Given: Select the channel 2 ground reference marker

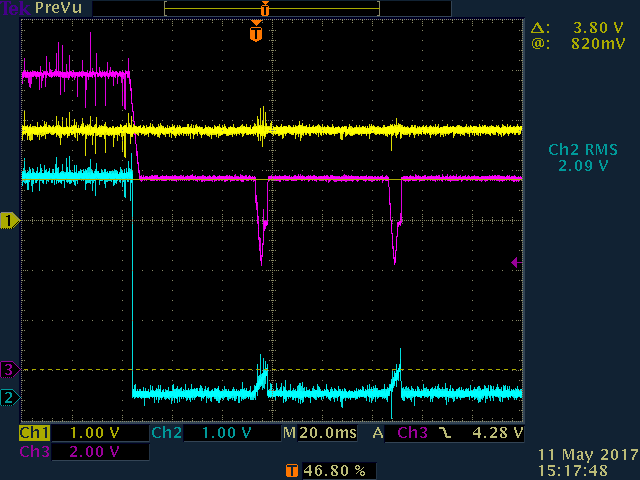Looking at the screenshot, I should [x=10, y=397].
